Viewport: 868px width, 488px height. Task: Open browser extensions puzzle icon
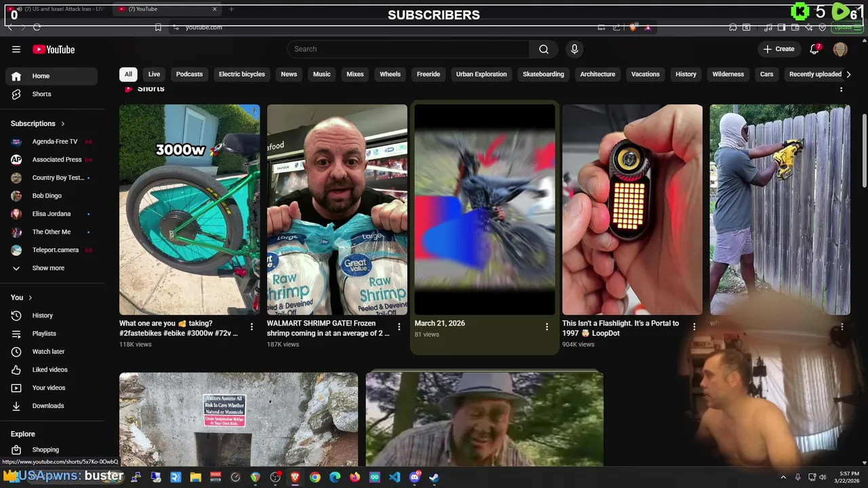733,27
